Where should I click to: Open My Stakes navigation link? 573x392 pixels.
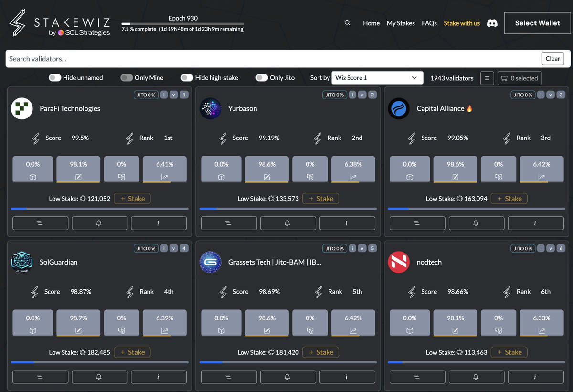(401, 23)
